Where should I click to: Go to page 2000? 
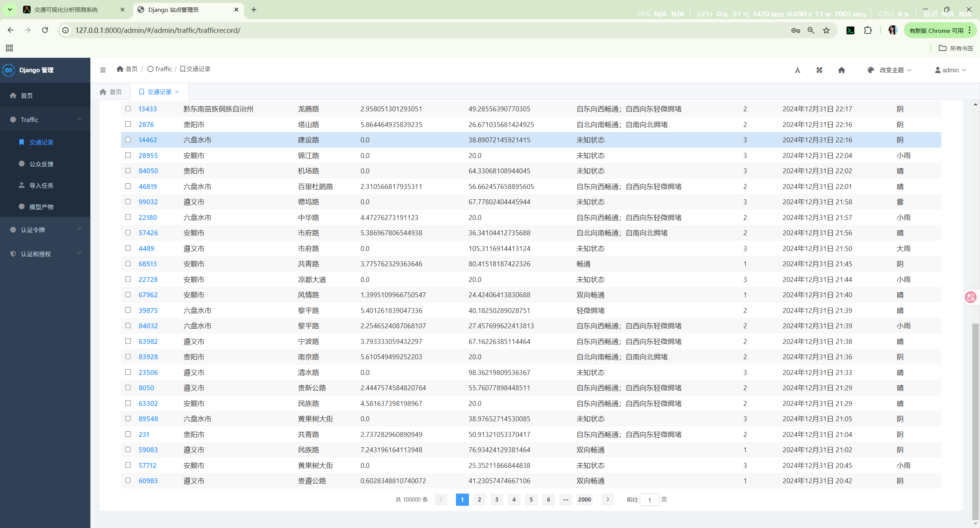pos(584,499)
